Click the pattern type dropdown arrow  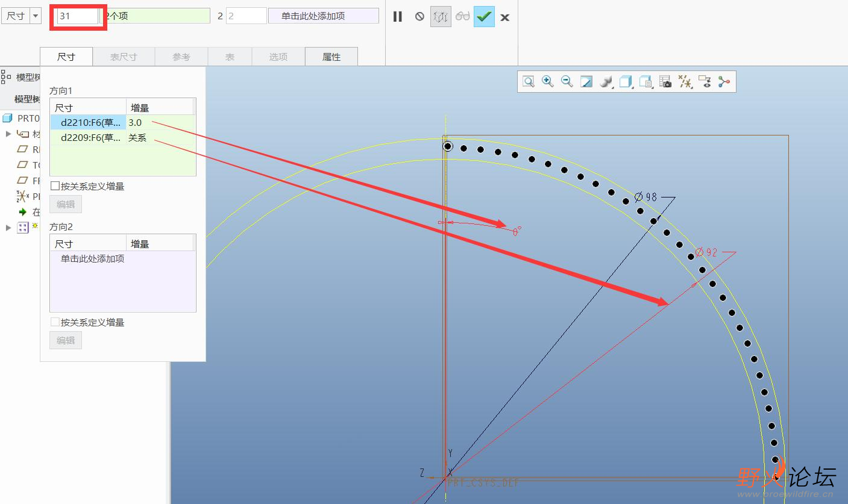35,16
